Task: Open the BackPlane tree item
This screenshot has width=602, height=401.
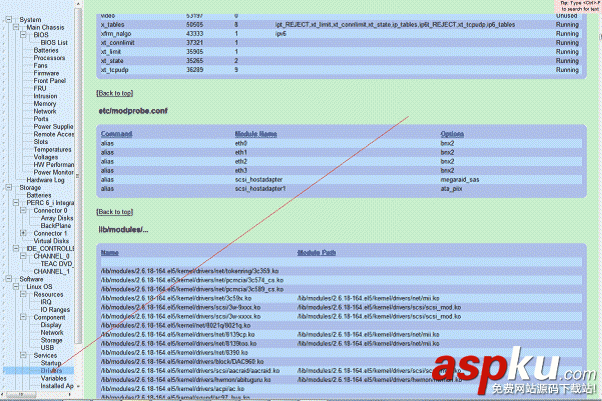Action: pyautogui.click(x=56, y=225)
